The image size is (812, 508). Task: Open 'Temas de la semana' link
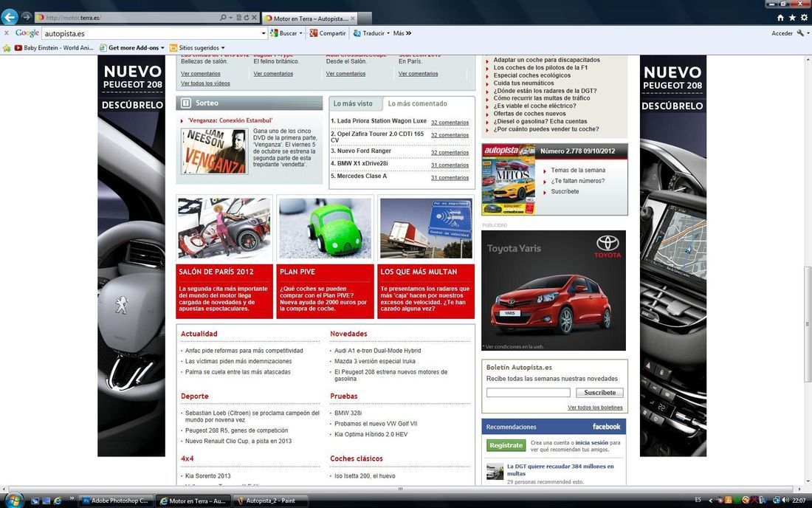coord(578,171)
